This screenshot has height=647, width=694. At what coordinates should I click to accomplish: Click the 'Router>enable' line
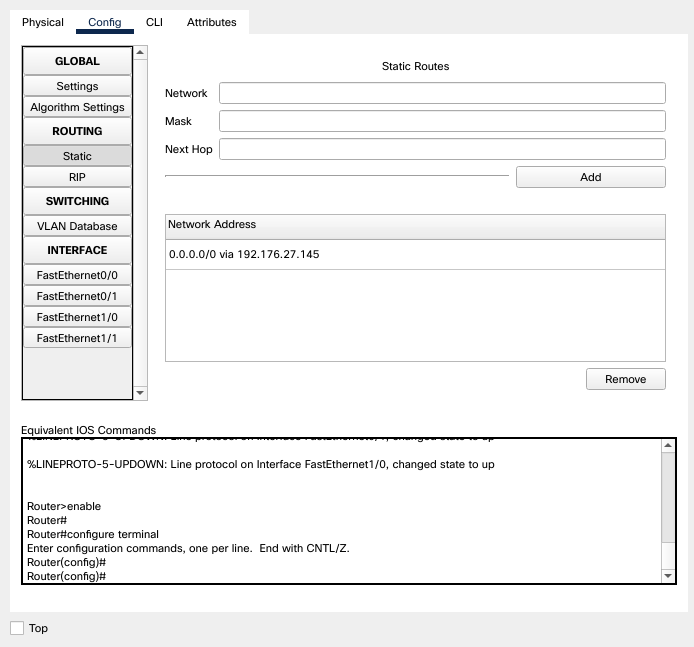[64, 506]
